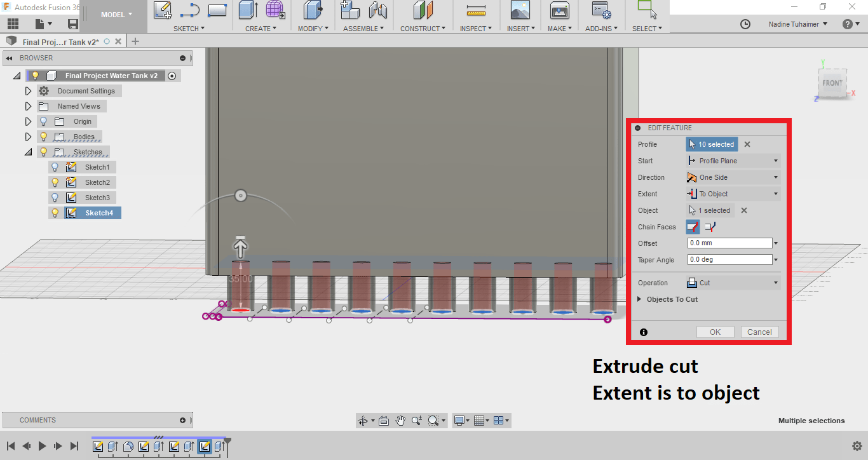
Task: Click the Offset 0.0 mm field
Action: pos(729,243)
